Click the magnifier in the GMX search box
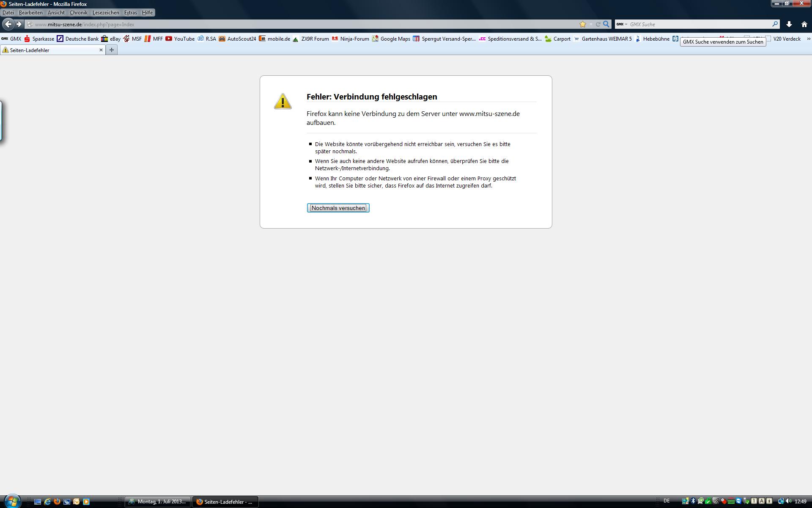 (x=775, y=24)
